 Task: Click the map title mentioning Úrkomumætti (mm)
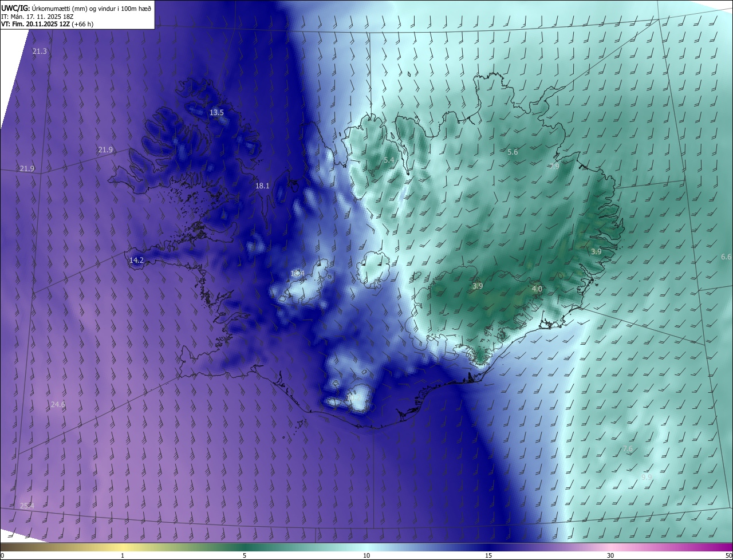point(77,7)
